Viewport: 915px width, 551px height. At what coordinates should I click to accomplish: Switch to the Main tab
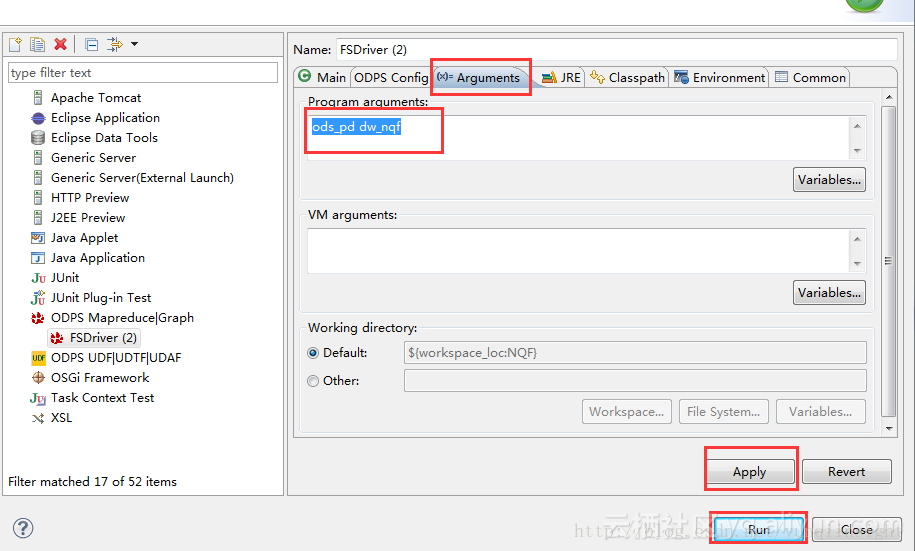322,77
